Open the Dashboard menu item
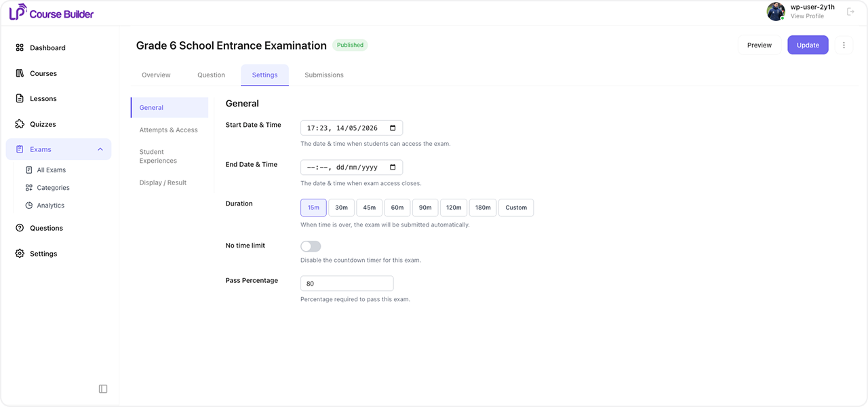The image size is (868, 407). (x=58, y=47)
